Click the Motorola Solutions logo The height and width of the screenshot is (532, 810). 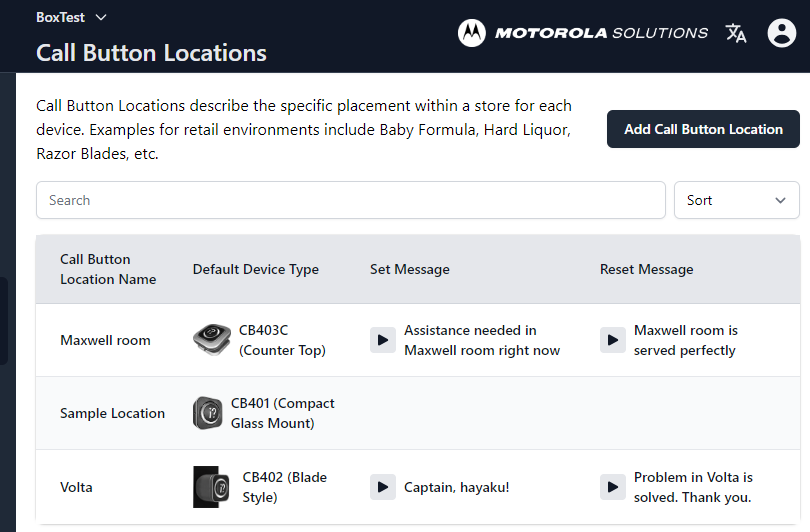click(x=583, y=33)
